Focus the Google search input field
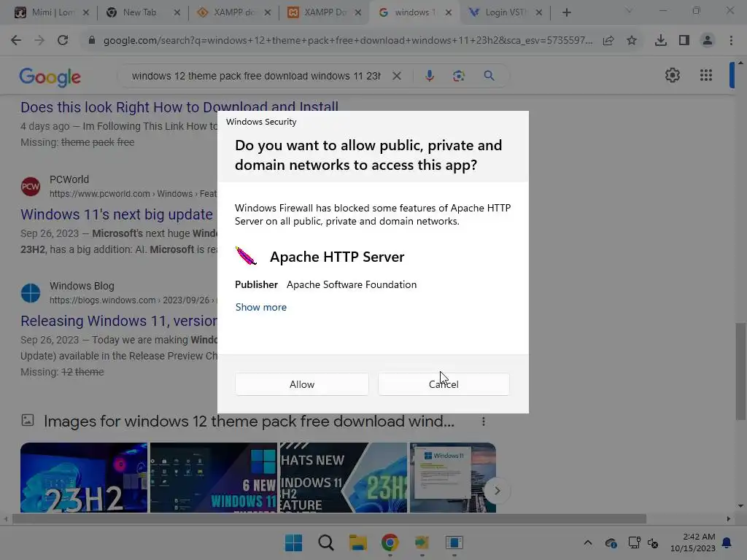Screen dimensions: 747x560 256,76
